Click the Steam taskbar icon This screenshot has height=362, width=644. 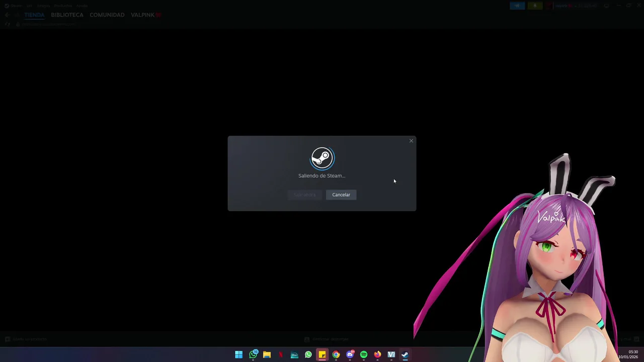pos(405,354)
